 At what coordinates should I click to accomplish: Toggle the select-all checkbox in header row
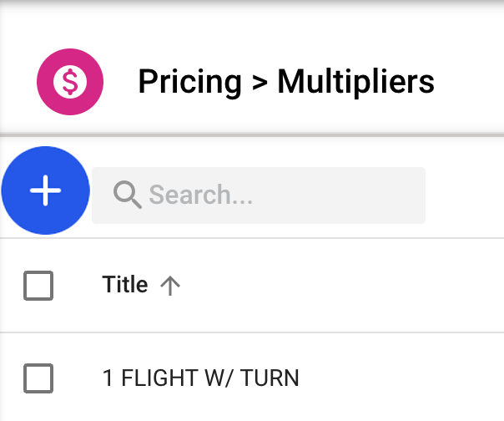tap(38, 286)
